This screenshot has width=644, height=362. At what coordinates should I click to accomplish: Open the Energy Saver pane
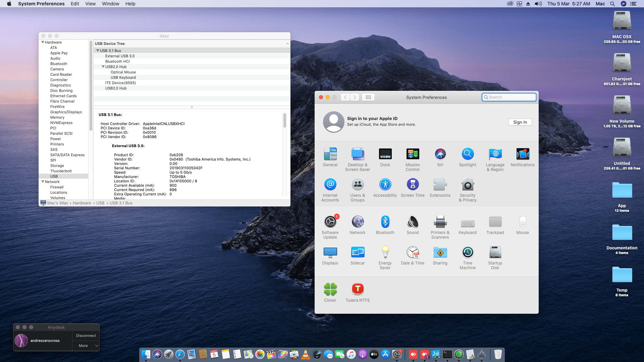pyautogui.click(x=385, y=252)
